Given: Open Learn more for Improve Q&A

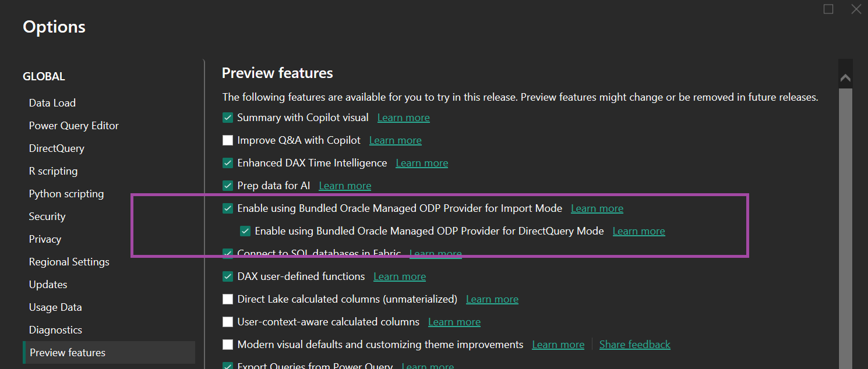Looking at the screenshot, I should (396, 140).
